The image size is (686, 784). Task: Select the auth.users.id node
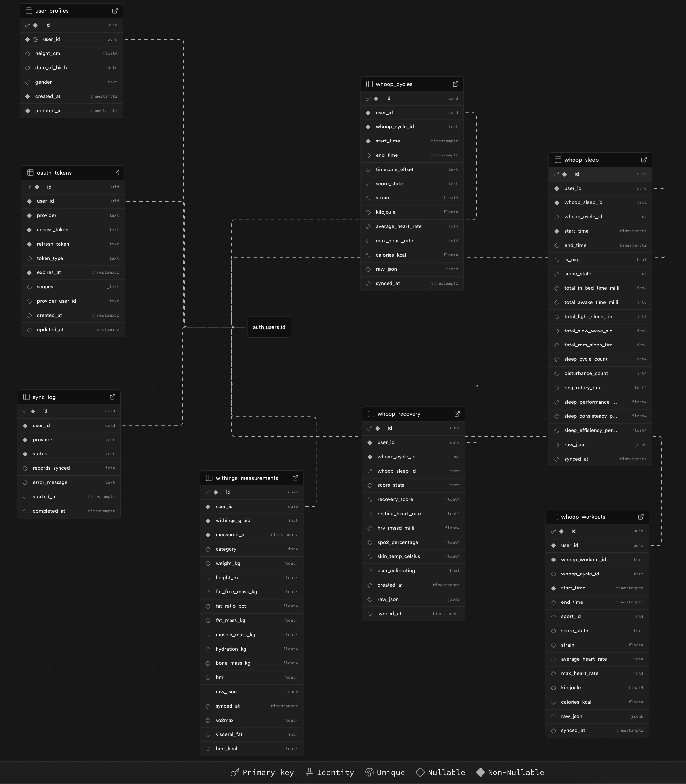pyautogui.click(x=269, y=327)
